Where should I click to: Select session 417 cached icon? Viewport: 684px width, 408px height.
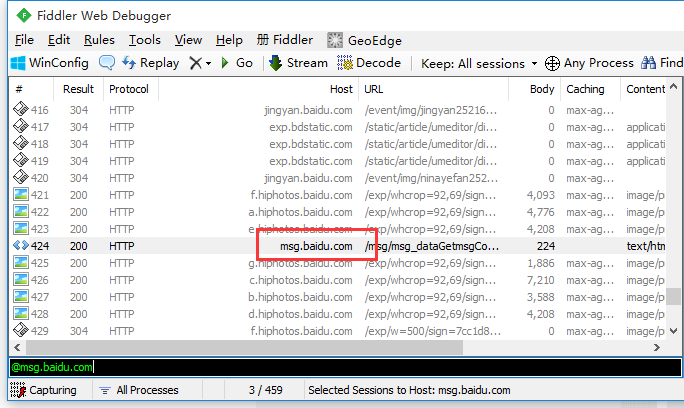click(x=21, y=126)
